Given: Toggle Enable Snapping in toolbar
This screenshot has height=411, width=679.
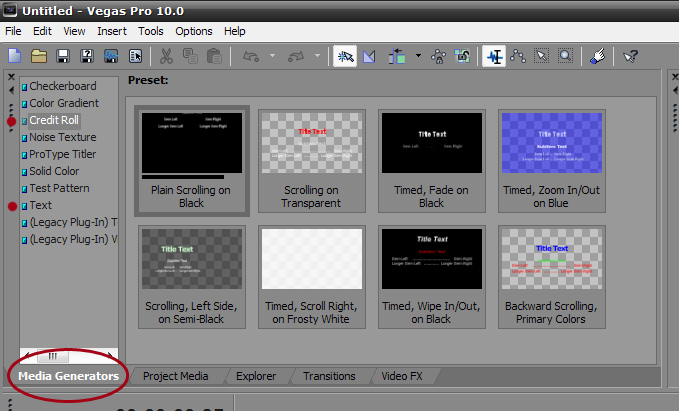Looking at the screenshot, I should 345,56.
